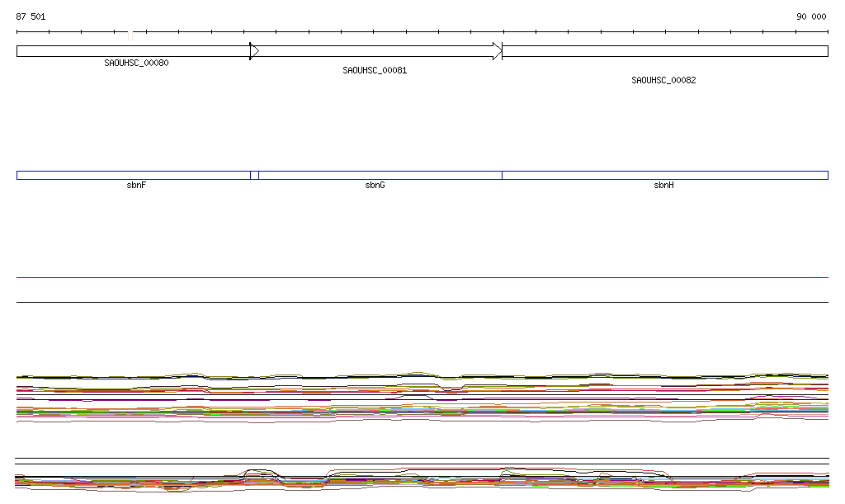Viewport: 845px width, 504px height.
Task: Click the small box between sbnF and sbnG
Action: coord(254,175)
